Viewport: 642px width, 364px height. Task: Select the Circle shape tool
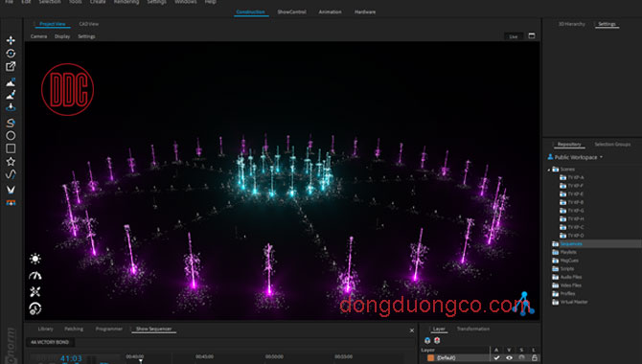tap(11, 135)
